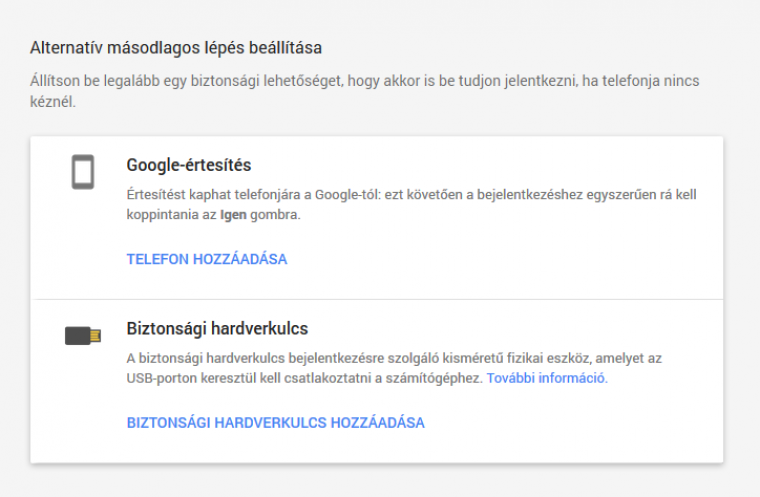Click the word kéznél ending the intro
Image resolution: width=760 pixels, height=497 pixels.
52,102
